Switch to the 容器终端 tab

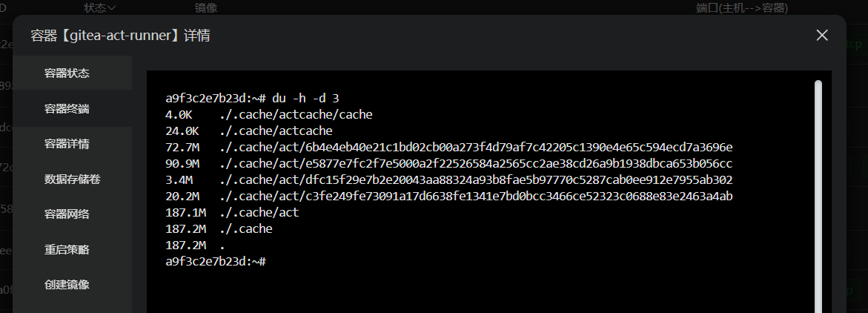tap(67, 109)
